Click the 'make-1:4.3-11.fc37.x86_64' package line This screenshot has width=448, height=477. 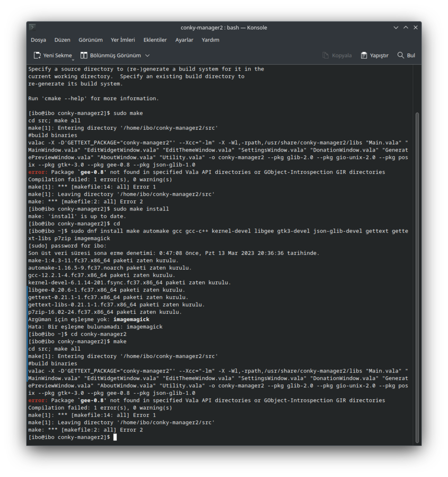103,260
